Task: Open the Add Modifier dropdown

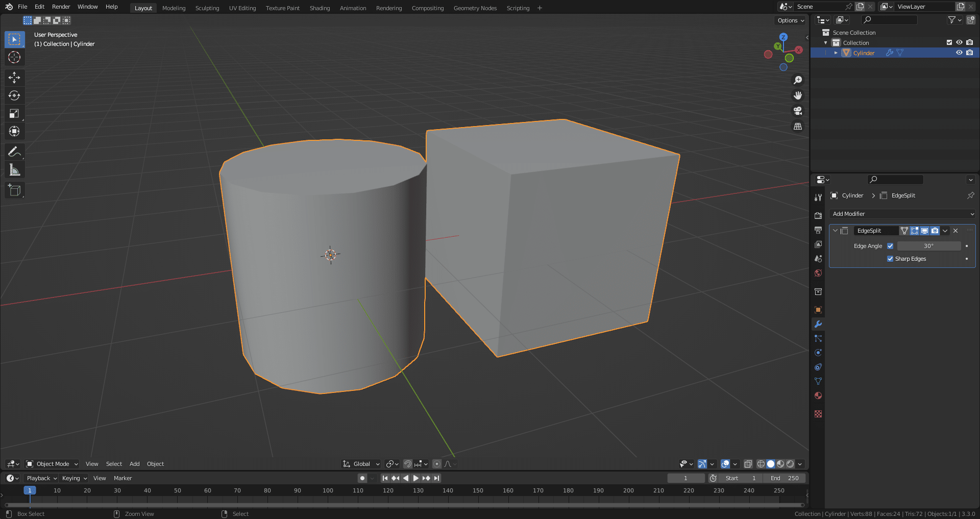Action: (902, 214)
